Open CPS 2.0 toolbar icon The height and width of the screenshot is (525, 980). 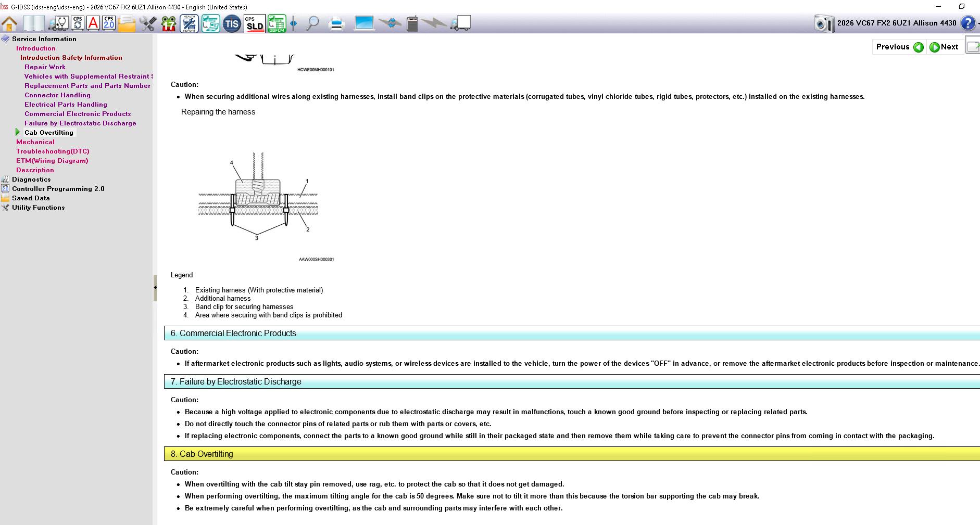[x=109, y=23]
